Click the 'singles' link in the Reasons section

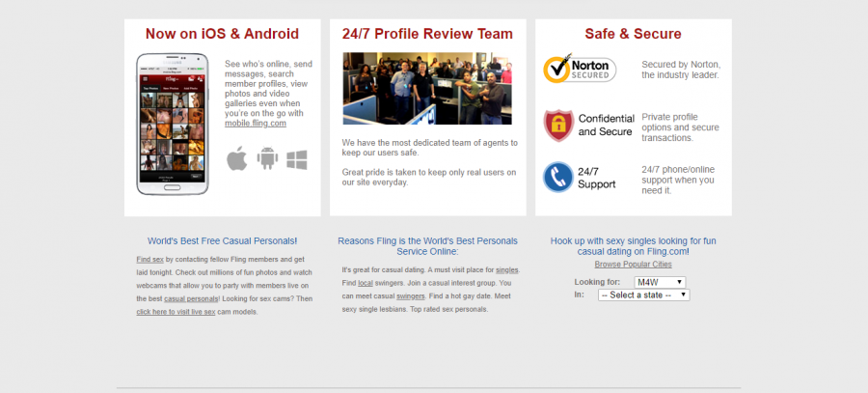pyautogui.click(x=507, y=269)
